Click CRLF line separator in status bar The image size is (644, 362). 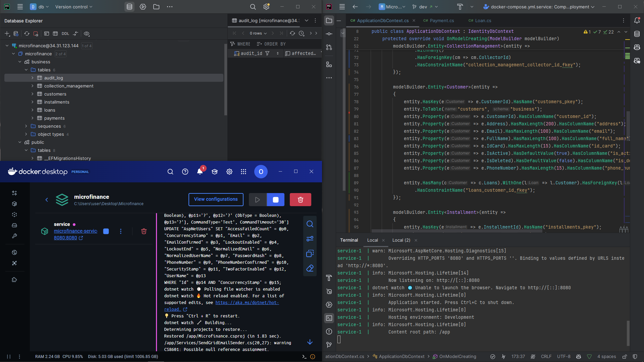pos(546,357)
